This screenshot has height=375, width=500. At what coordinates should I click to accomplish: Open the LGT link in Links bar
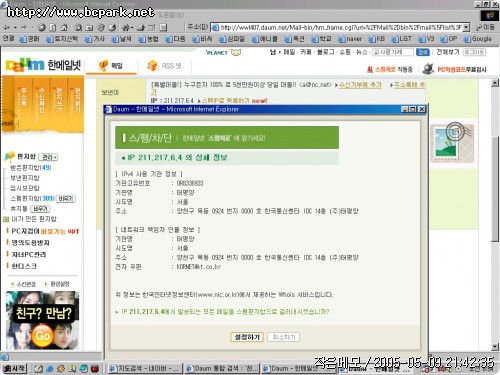coord(402,39)
